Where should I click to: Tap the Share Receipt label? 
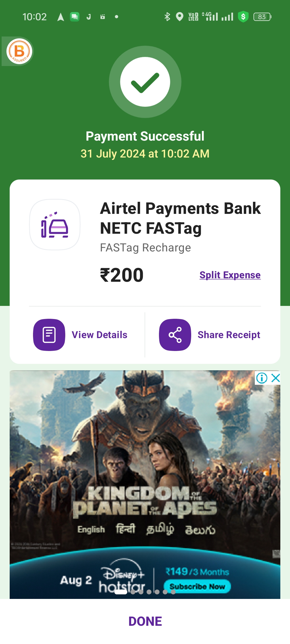pyautogui.click(x=229, y=335)
